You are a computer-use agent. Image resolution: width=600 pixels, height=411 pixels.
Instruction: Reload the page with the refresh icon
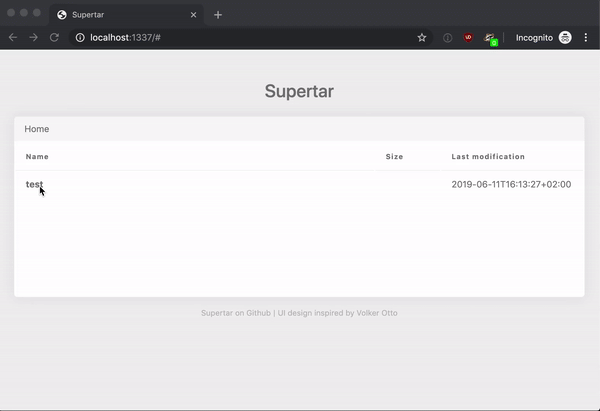tap(54, 38)
